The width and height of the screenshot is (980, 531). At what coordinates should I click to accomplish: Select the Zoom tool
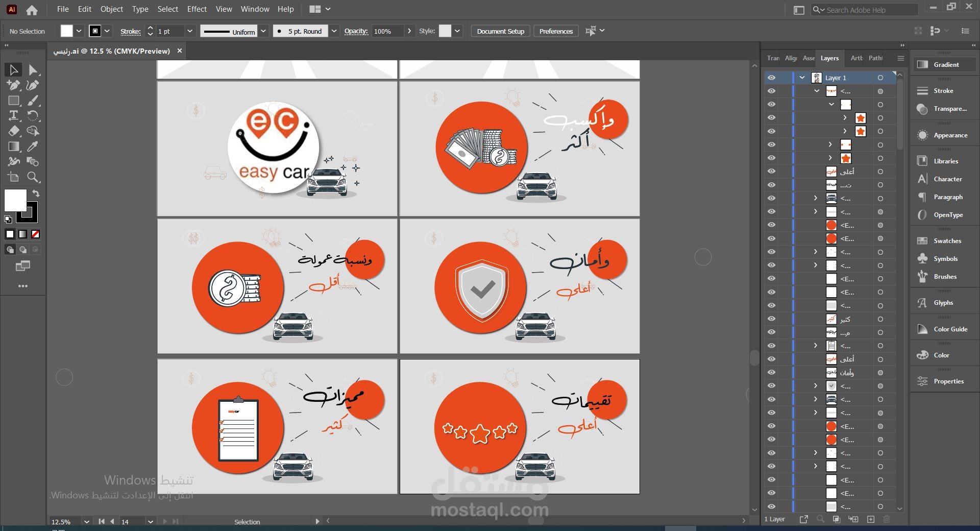pos(33,177)
